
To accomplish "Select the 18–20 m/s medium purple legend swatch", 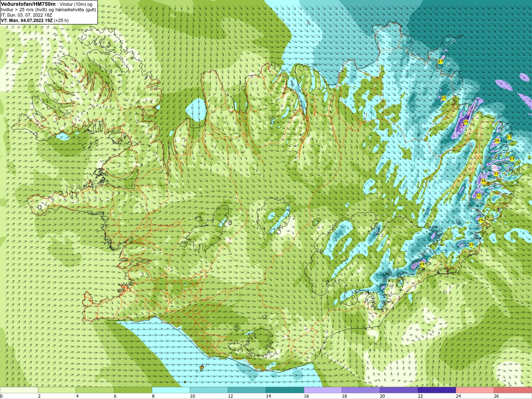I will pyautogui.click(x=361, y=390).
